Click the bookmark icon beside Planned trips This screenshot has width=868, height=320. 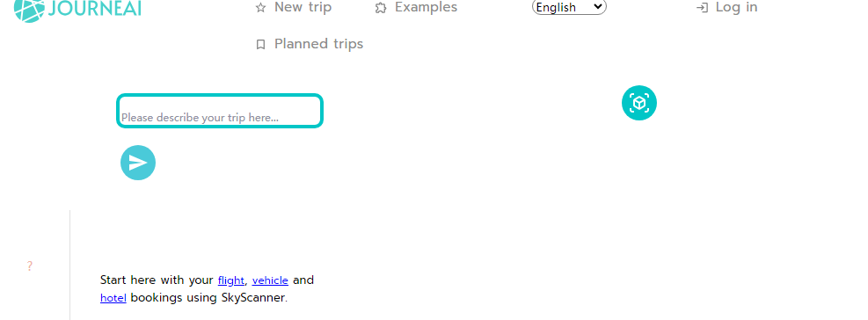pyautogui.click(x=260, y=44)
